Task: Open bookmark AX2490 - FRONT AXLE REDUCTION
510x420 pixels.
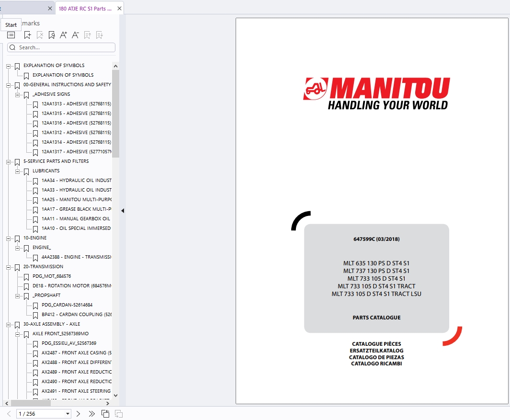Action: 76,382
